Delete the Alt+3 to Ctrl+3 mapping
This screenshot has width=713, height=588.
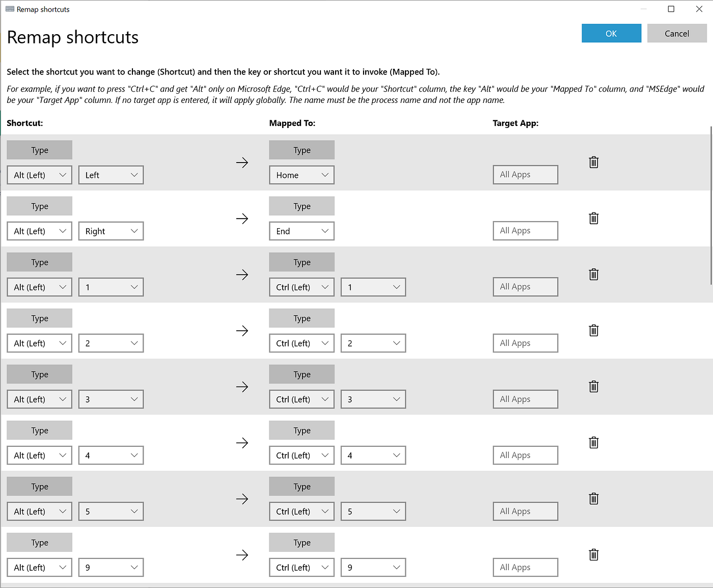tap(593, 387)
